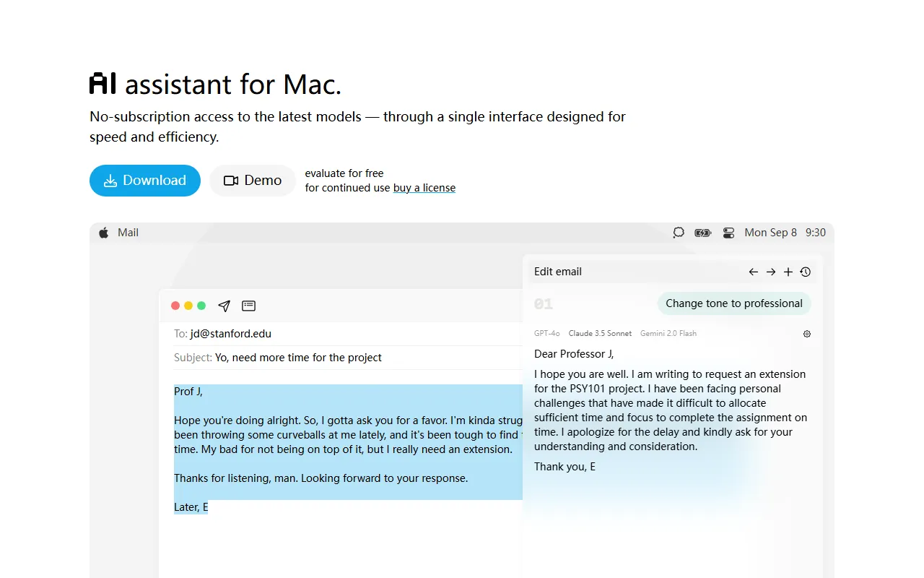Viewport: 924px width, 578px height.
Task: Open model settings gear icon
Action: (x=807, y=334)
